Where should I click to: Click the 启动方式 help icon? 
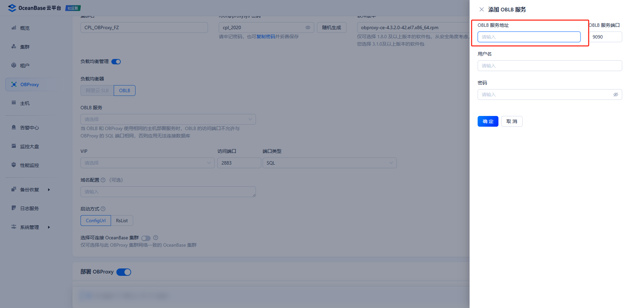(x=103, y=209)
